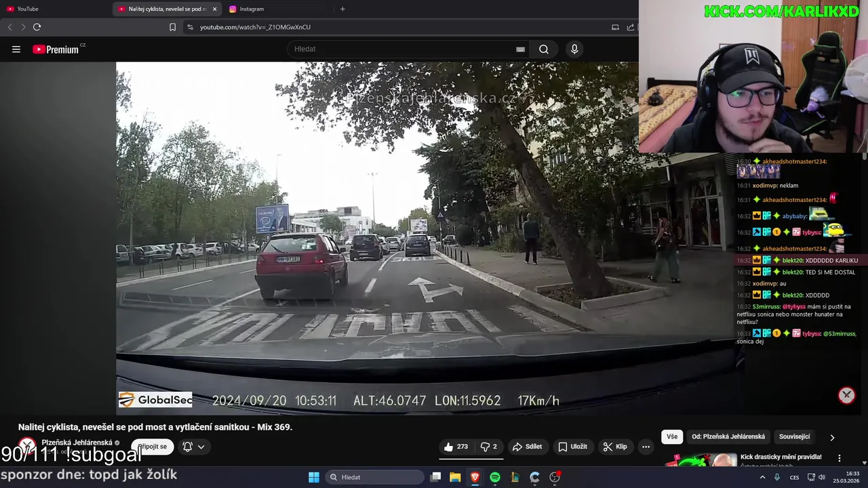Dislike the video (2)

point(489,447)
